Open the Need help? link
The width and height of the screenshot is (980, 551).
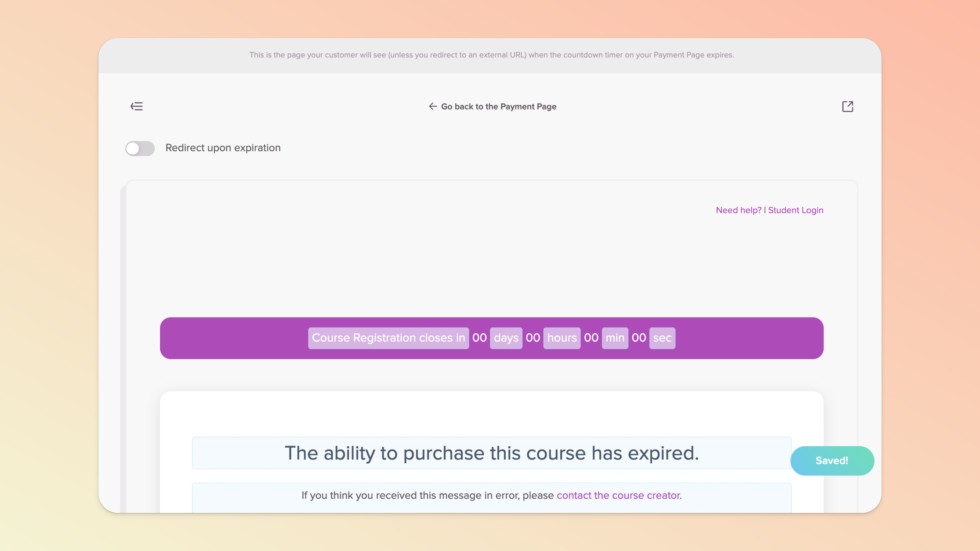pos(738,210)
